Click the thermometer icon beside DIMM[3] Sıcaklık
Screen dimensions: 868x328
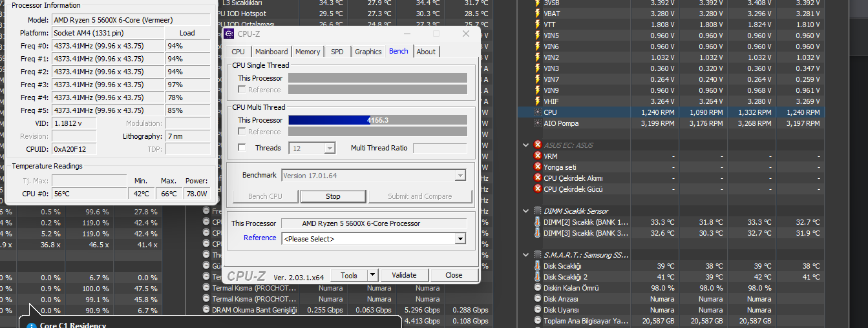(x=537, y=233)
